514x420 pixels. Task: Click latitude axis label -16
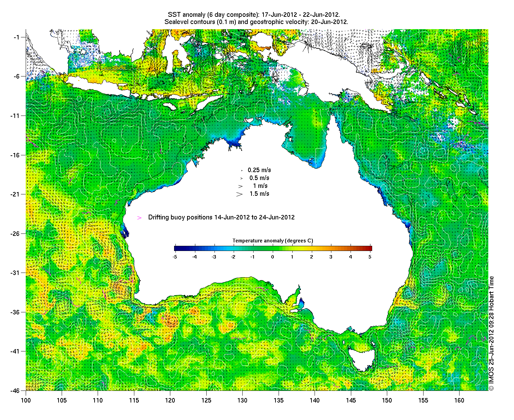(15, 155)
